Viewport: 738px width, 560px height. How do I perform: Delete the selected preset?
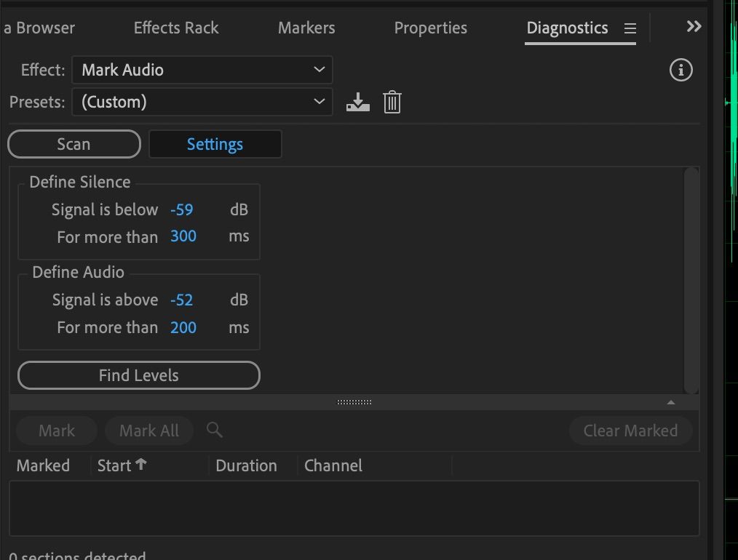(392, 102)
